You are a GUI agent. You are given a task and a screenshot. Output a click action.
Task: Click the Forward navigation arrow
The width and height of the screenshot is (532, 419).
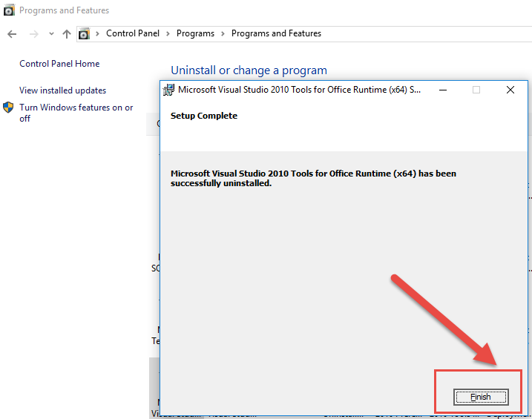(33, 34)
